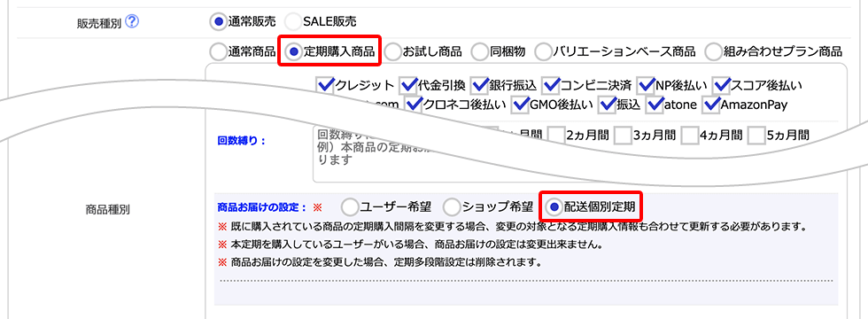The width and height of the screenshot is (868, 319).
Task: Select the SALE販売 radio button
Action: (x=293, y=21)
